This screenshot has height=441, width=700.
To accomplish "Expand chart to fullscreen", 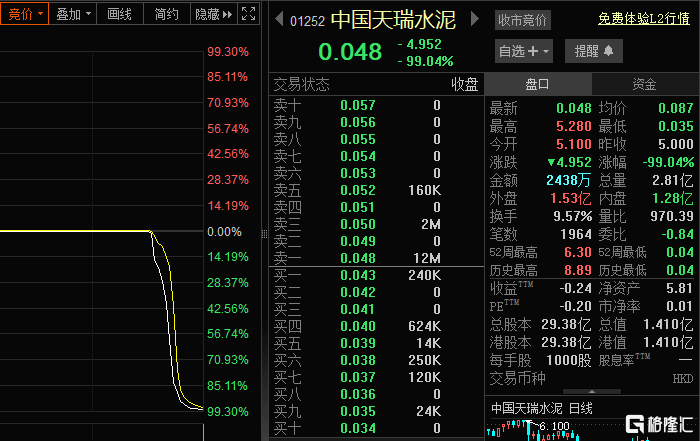I will (x=249, y=14).
